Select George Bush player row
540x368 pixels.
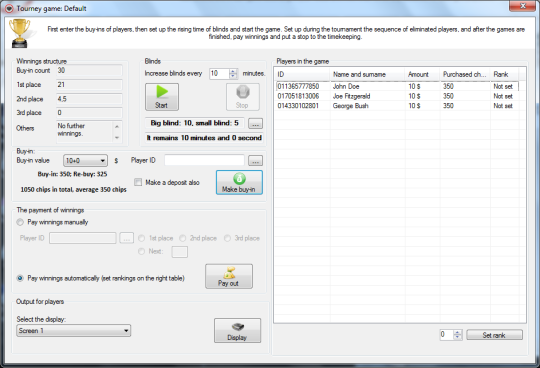point(397,106)
